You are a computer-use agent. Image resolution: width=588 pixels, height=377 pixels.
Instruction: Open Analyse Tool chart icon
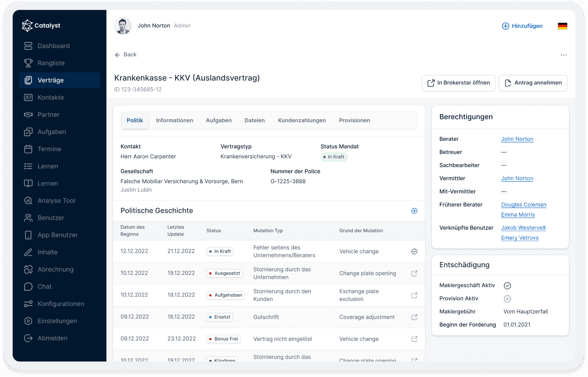pos(28,201)
